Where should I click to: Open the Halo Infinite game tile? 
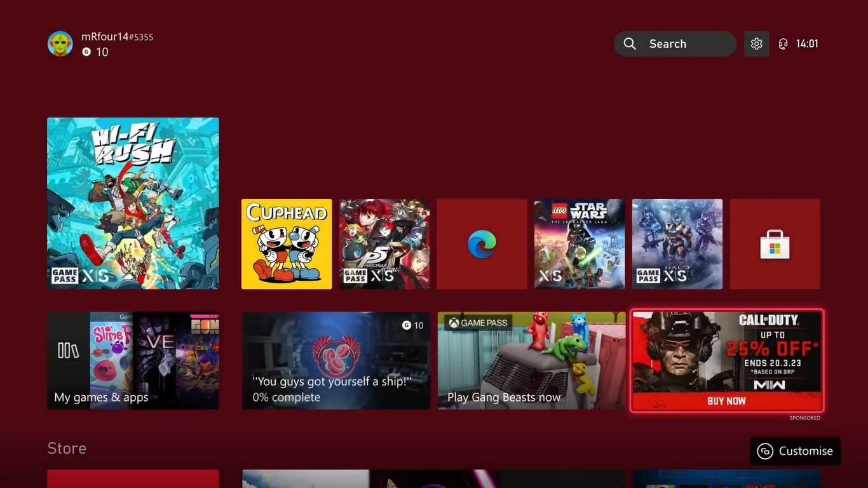pos(677,244)
